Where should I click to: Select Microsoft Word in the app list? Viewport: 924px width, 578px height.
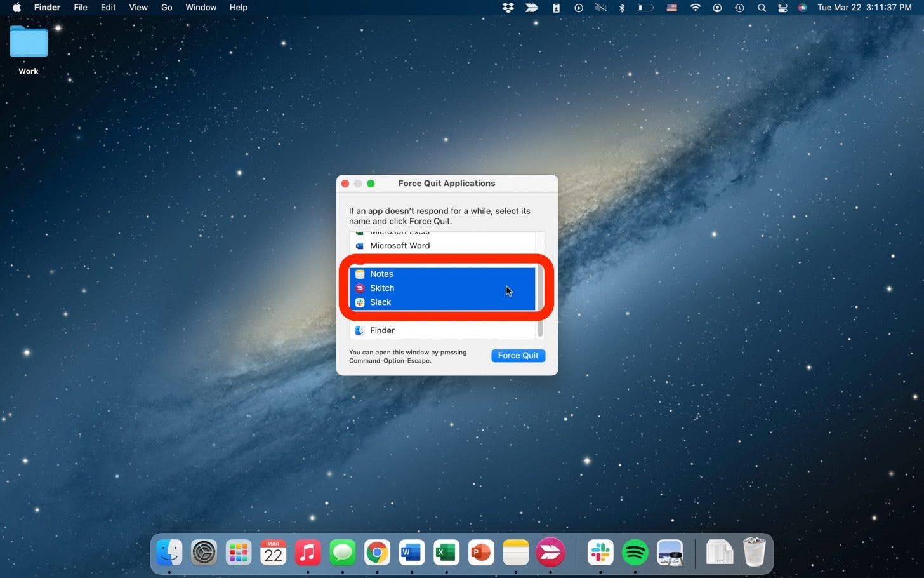click(400, 246)
